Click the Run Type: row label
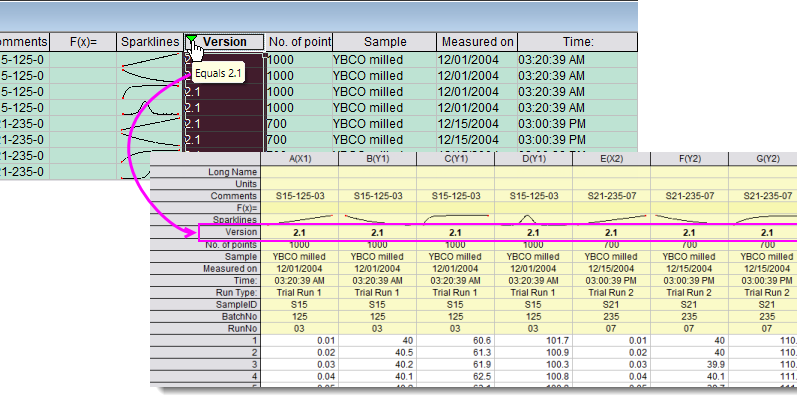This screenshot has width=797, height=396. (205, 293)
